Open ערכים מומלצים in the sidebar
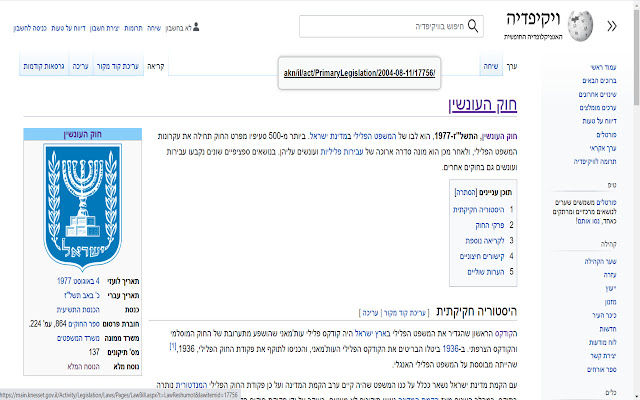Image resolution: width=640 pixels, height=400 pixels. click(598, 108)
